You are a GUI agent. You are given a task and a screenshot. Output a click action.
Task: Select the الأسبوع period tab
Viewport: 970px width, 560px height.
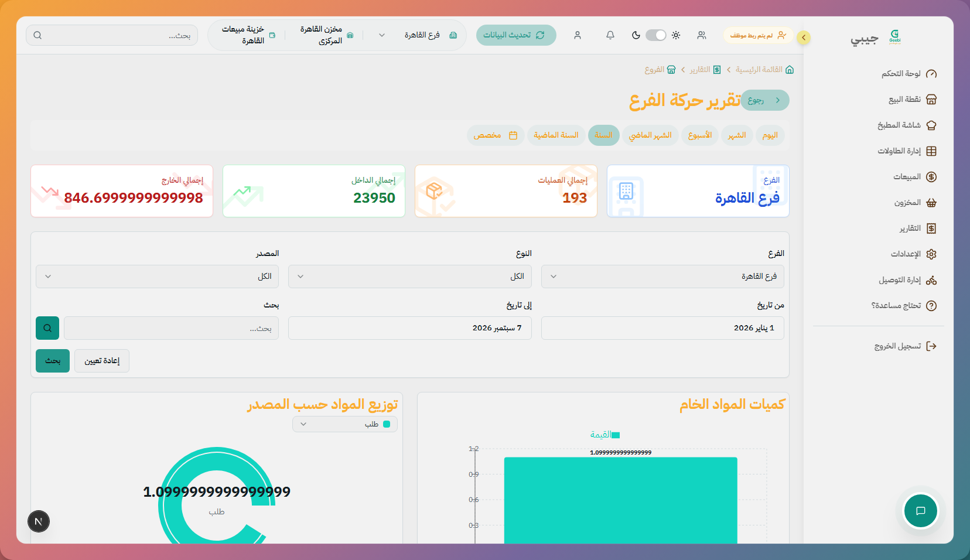click(700, 135)
